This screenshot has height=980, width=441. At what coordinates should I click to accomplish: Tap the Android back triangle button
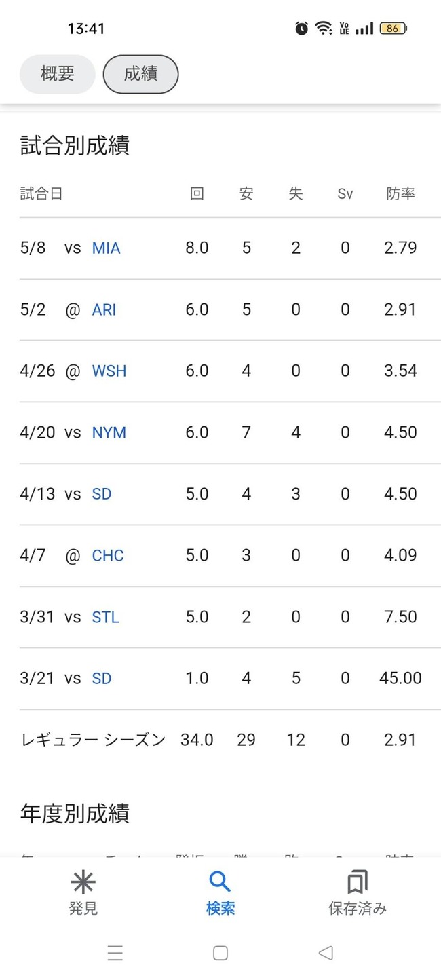coord(326,953)
